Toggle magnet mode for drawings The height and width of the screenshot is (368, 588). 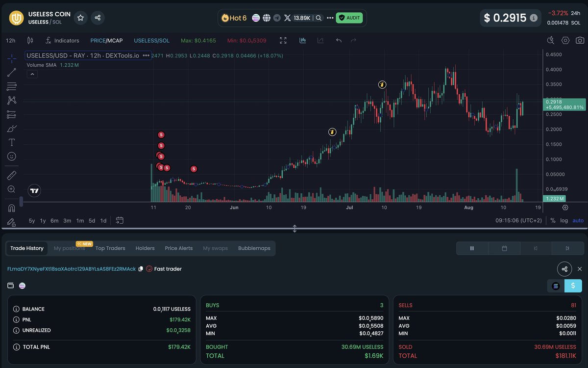tap(12, 208)
